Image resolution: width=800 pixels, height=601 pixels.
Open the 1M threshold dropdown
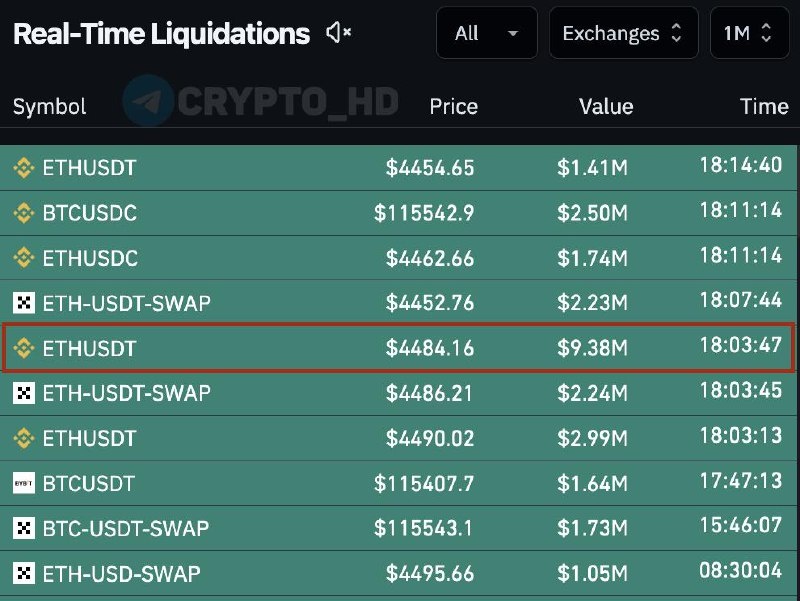pos(748,34)
